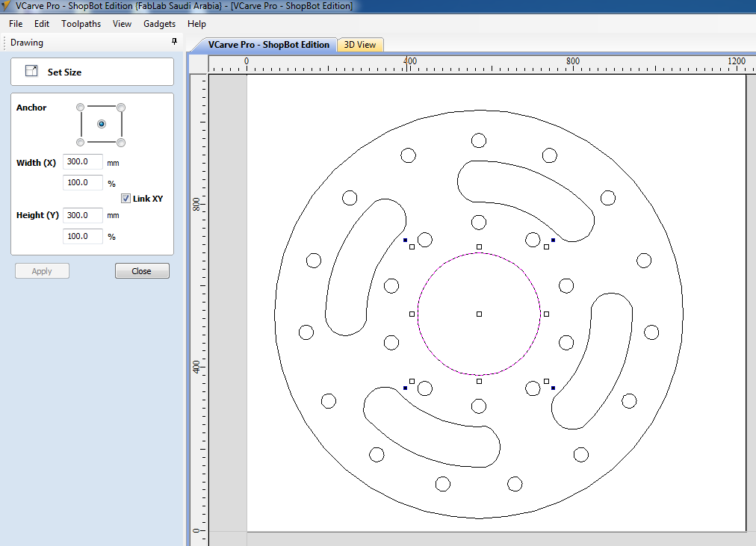The width and height of the screenshot is (756, 546).
Task: Click the left middle selection handle
Action: point(412,314)
